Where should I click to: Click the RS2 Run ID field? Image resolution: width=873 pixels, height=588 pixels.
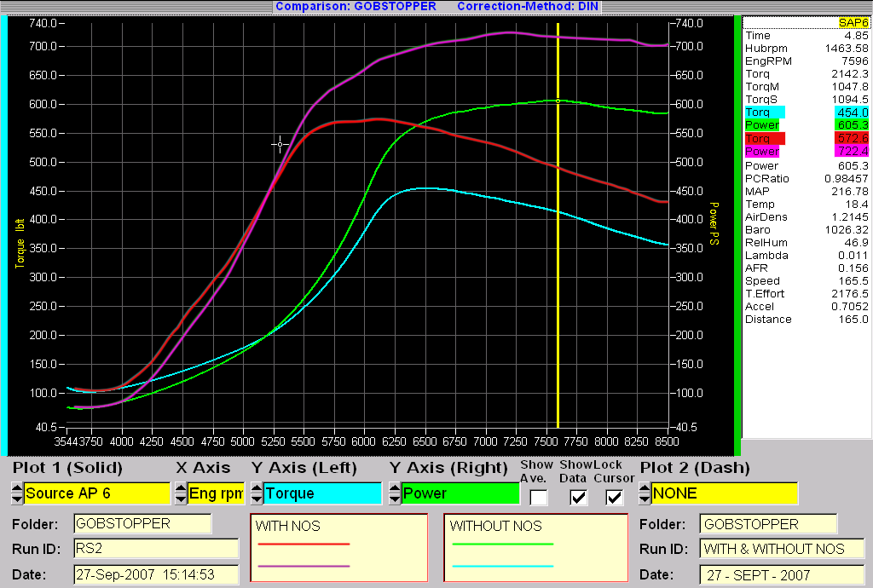156,549
